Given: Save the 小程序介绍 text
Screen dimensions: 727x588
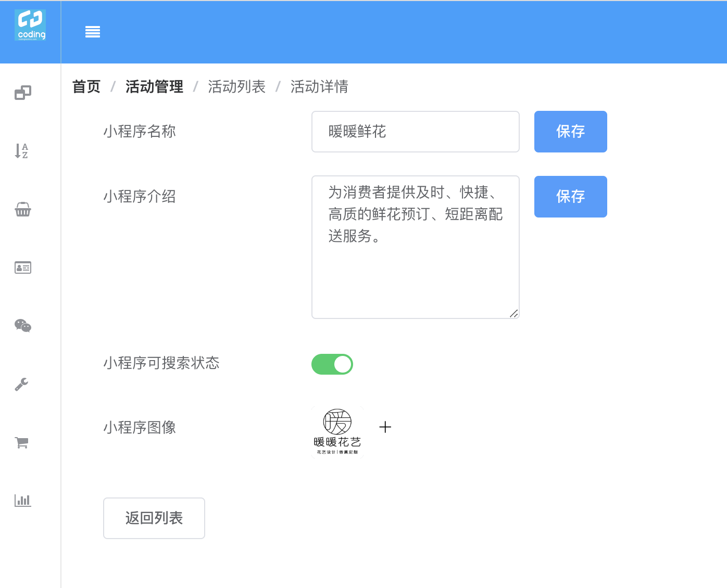Looking at the screenshot, I should point(571,197).
